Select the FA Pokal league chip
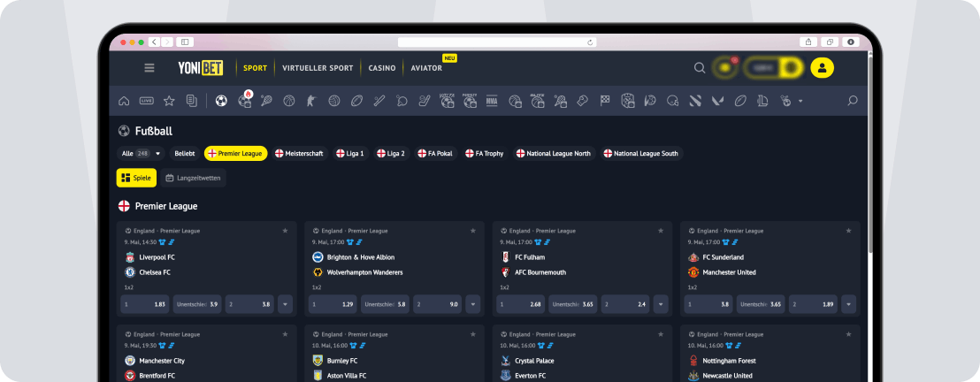 point(436,153)
